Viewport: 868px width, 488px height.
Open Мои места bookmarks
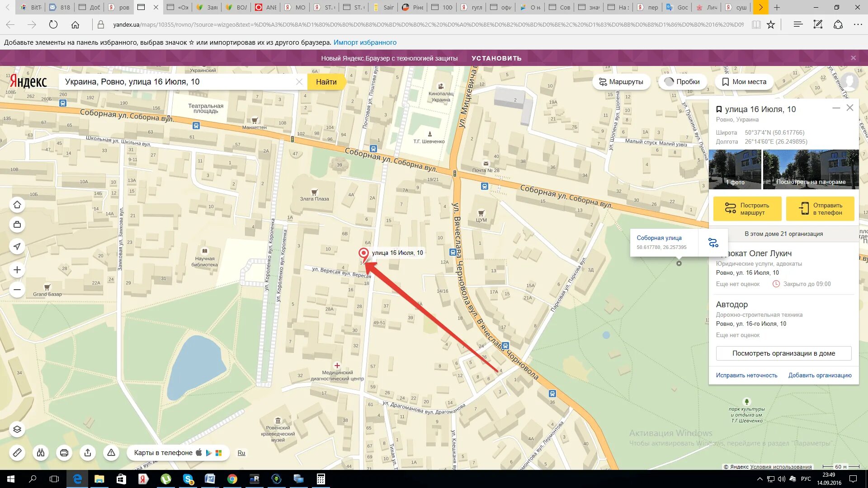[x=744, y=82]
